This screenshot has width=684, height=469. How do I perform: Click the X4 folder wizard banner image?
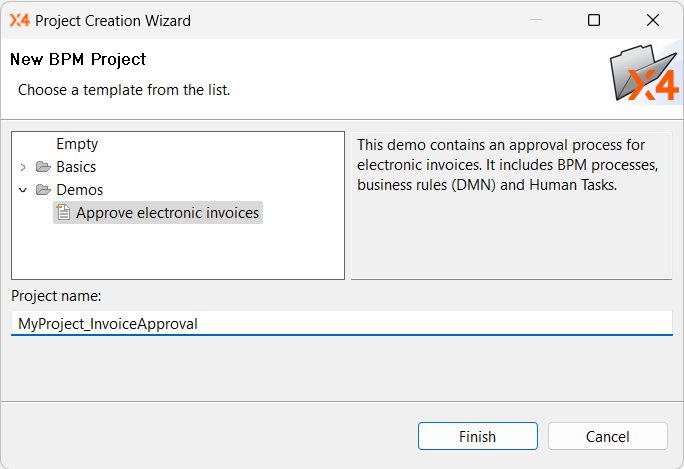tap(644, 74)
